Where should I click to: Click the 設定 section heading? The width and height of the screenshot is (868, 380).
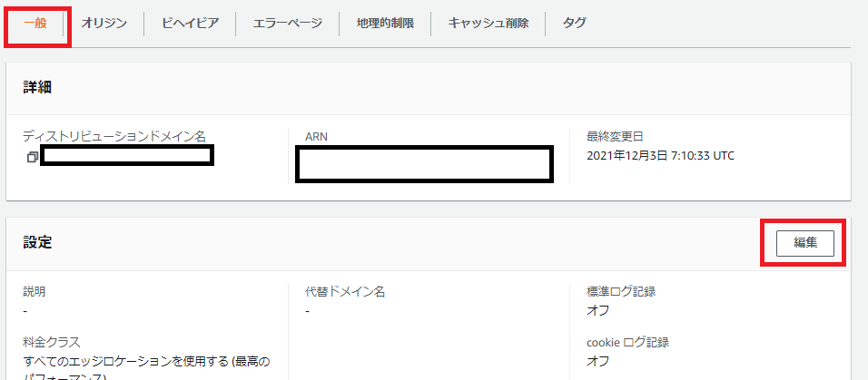pos(37,242)
